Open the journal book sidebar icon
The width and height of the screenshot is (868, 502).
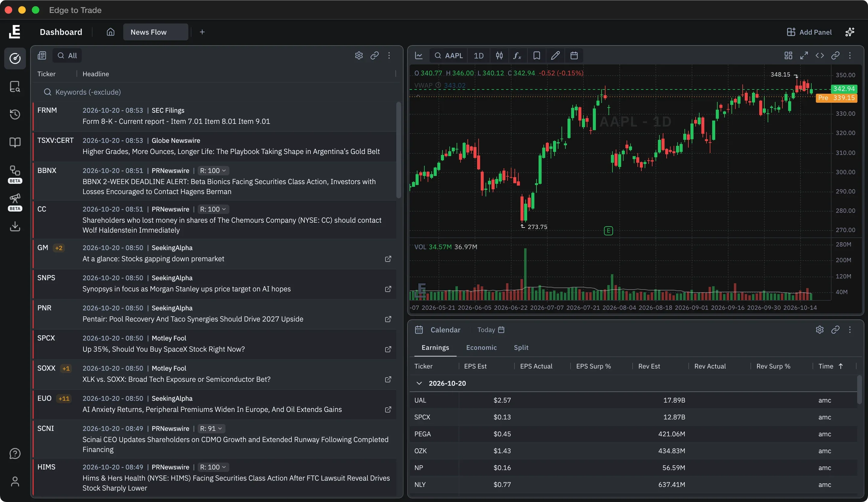(x=15, y=142)
